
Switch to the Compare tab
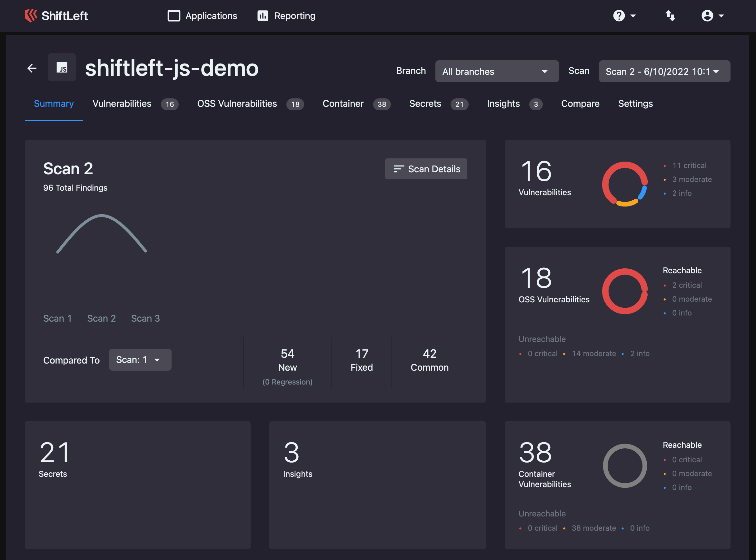click(x=580, y=104)
